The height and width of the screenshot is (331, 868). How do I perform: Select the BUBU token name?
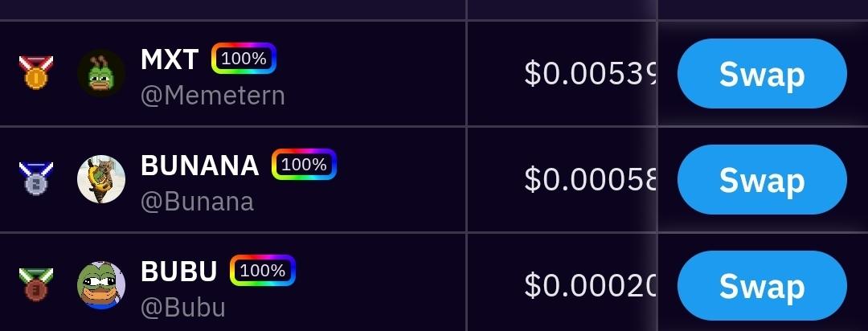click(x=178, y=271)
